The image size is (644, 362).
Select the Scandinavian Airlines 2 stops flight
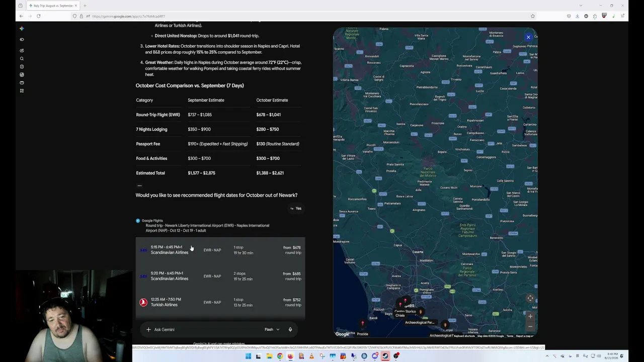pyautogui.click(x=220, y=276)
